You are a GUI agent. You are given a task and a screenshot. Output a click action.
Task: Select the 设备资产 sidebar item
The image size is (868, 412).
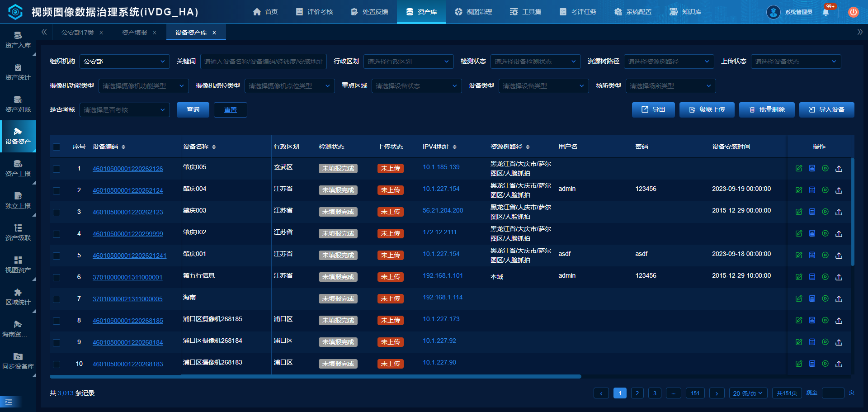(x=18, y=137)
